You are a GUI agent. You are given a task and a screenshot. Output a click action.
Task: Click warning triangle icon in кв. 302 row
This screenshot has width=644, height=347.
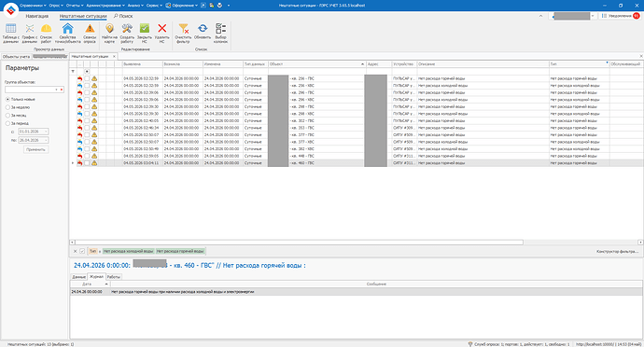(x=94, y=120)
